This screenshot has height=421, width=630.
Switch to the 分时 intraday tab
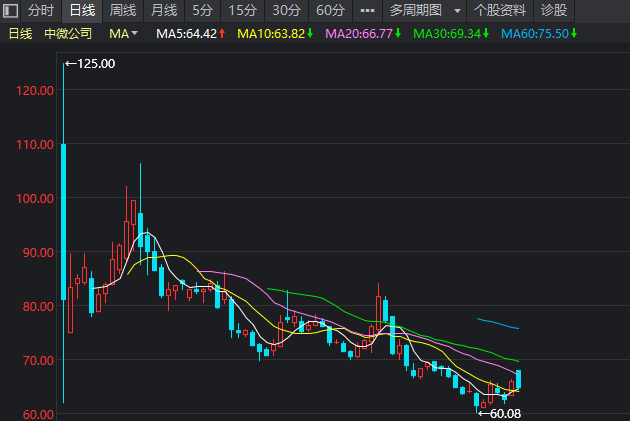(41, 10)
